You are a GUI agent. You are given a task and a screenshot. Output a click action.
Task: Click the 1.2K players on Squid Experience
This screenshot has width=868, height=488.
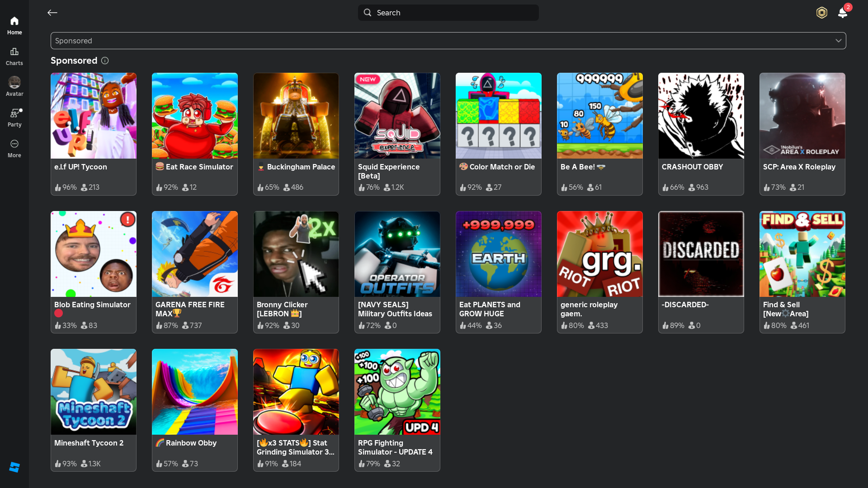click(394, 187)
